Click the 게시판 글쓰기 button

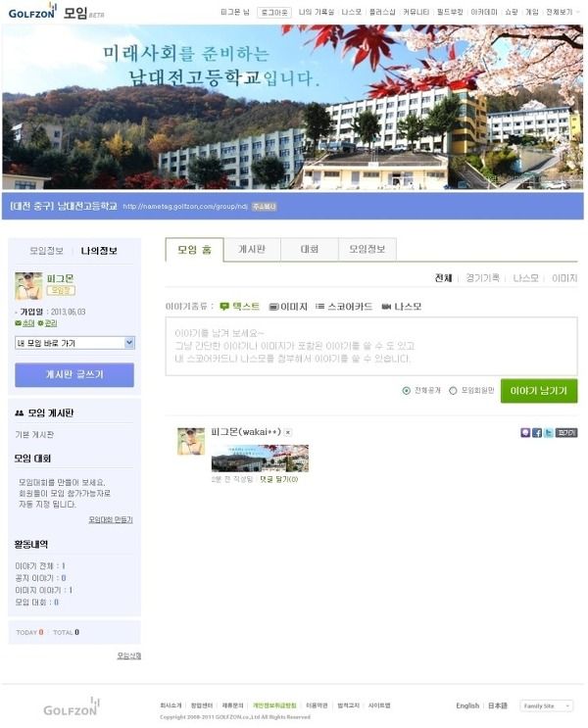pos(74,374)
